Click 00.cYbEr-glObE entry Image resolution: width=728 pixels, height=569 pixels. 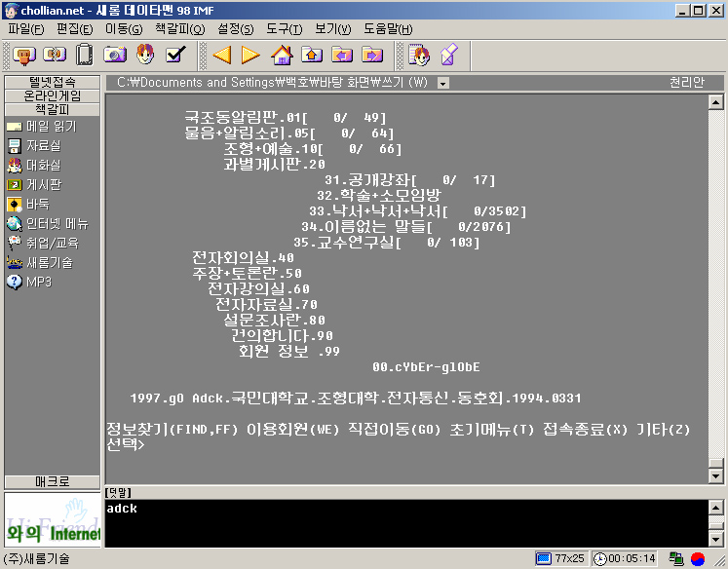pyautogui.click(x=426, y=367)
